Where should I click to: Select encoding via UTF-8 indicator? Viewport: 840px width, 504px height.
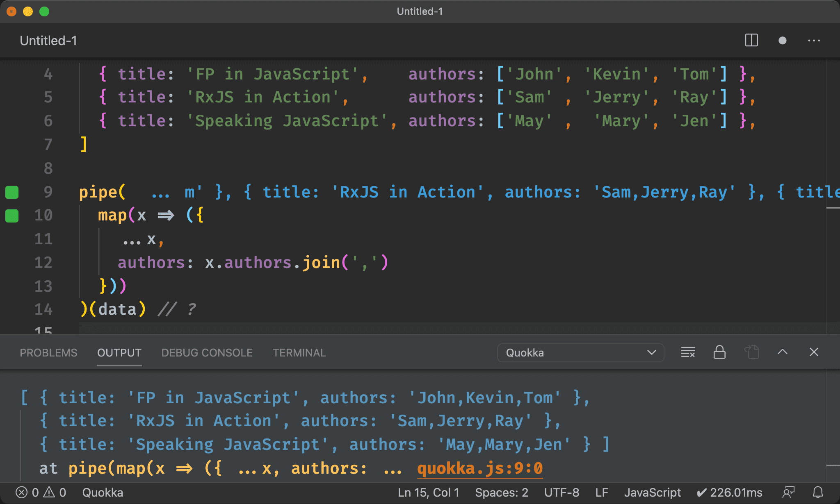tap(562, 492)
